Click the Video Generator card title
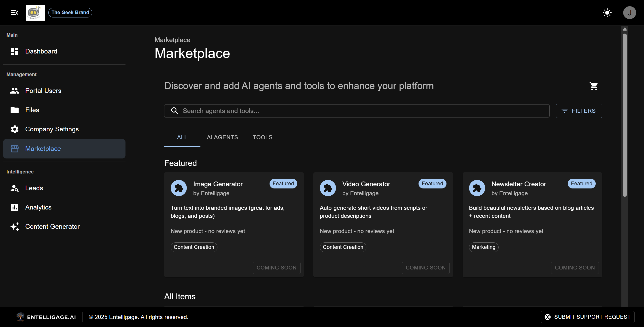644x327 pixels. pos(366,184)
